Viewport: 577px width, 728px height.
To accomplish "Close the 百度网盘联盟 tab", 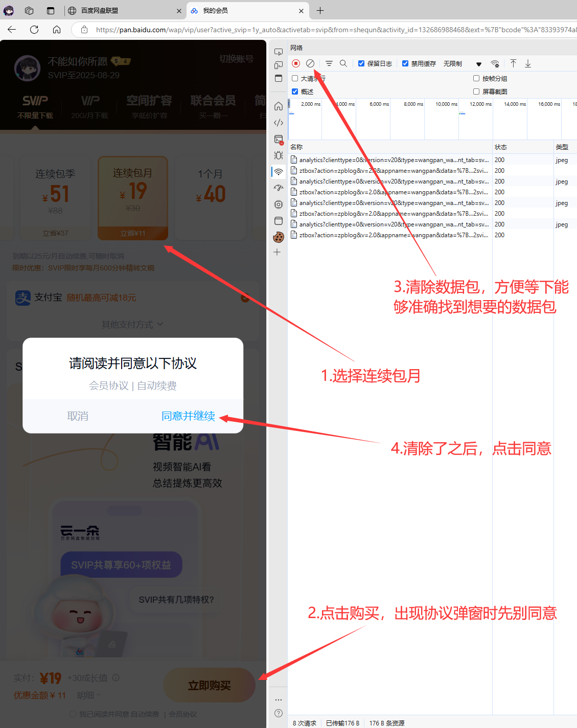I will click(x=179, y=11).
